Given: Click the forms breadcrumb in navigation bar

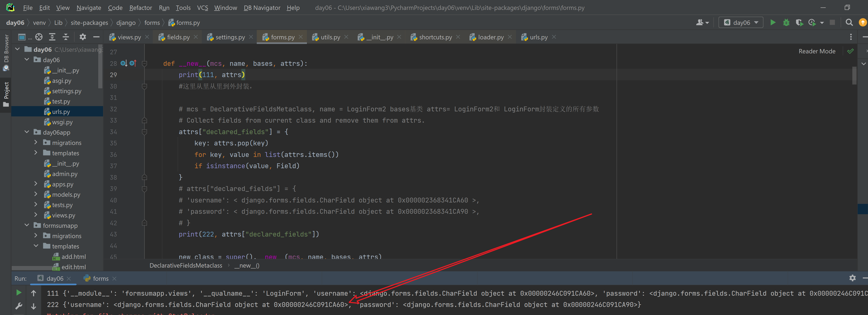Looking at the screenshot, I should [x=152, y=23].
